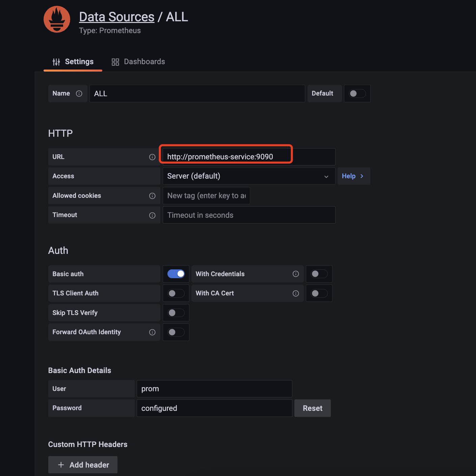The height and width of the screenshot is (476, 476).
Task: Click the Prometheus flame logo icon
Action: [57, 19]
